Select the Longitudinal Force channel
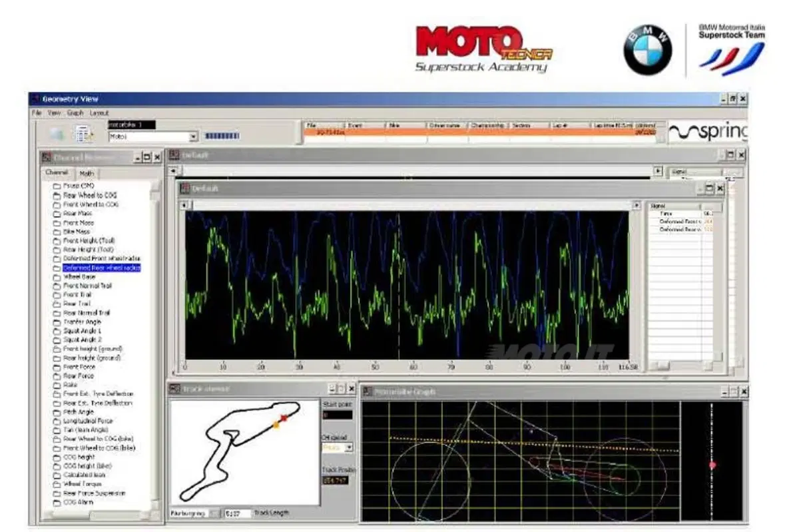The width and height of the screenshot is (799, 532). point(88,421)
